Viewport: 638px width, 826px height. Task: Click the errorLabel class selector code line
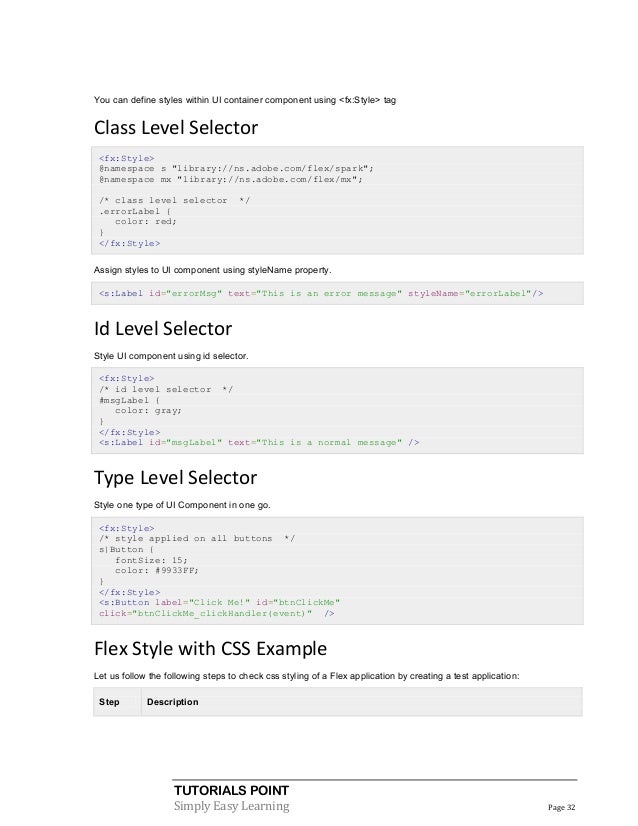click(134, 211)
